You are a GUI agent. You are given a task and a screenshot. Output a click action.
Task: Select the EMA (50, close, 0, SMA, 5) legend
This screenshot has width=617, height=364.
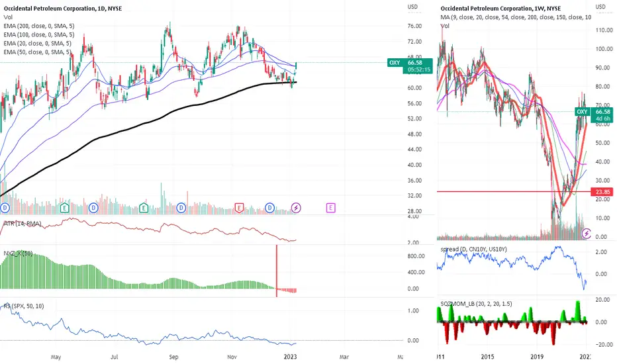pos(37,52)
